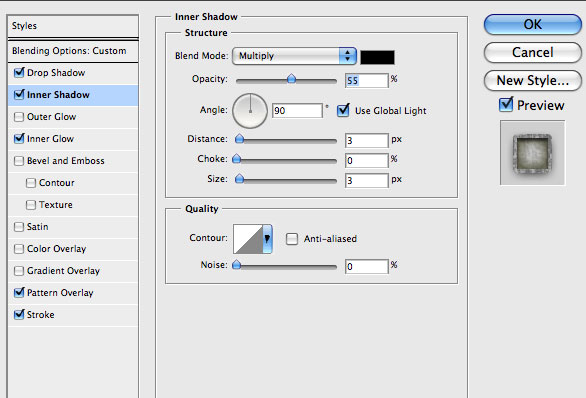This screenshot has height=398, width=586.
Task: Click the Distance slider handle
Action: point(240,139)
